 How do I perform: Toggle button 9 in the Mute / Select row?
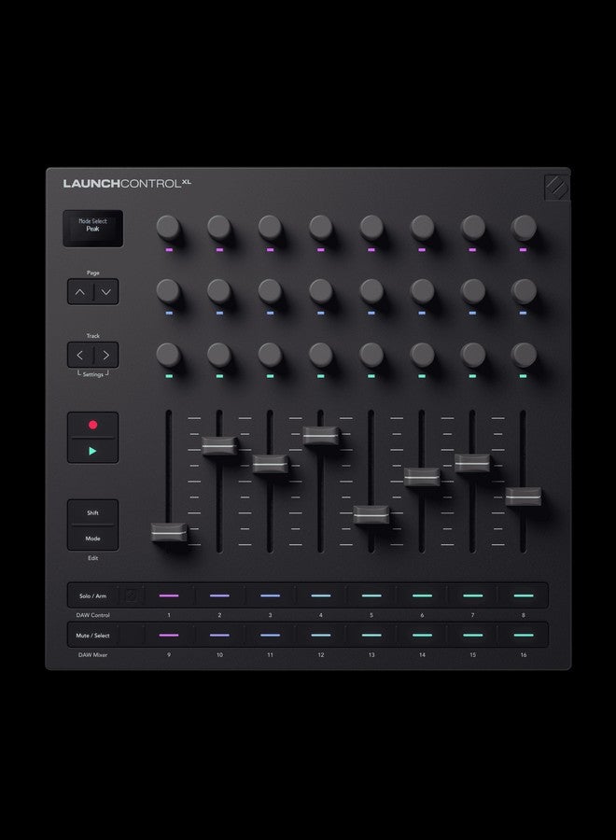pos(169,636)
